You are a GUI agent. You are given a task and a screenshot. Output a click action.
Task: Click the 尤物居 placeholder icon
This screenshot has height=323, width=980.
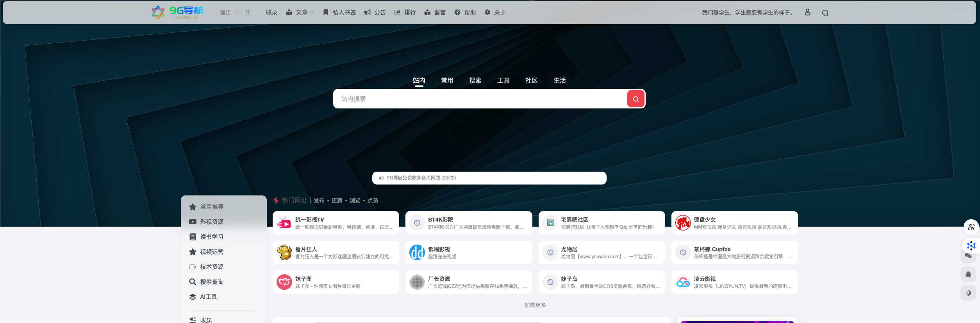coord(550,252)
